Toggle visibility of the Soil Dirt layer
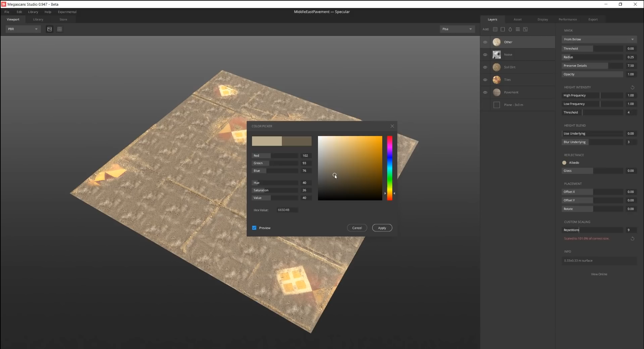644x349 pixels. (485, 67)
